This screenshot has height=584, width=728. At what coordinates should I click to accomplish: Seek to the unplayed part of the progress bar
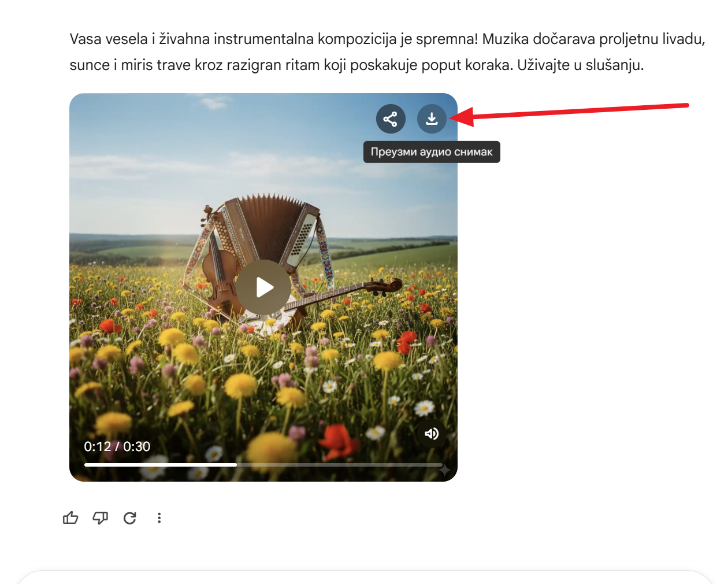pos(340,464)
